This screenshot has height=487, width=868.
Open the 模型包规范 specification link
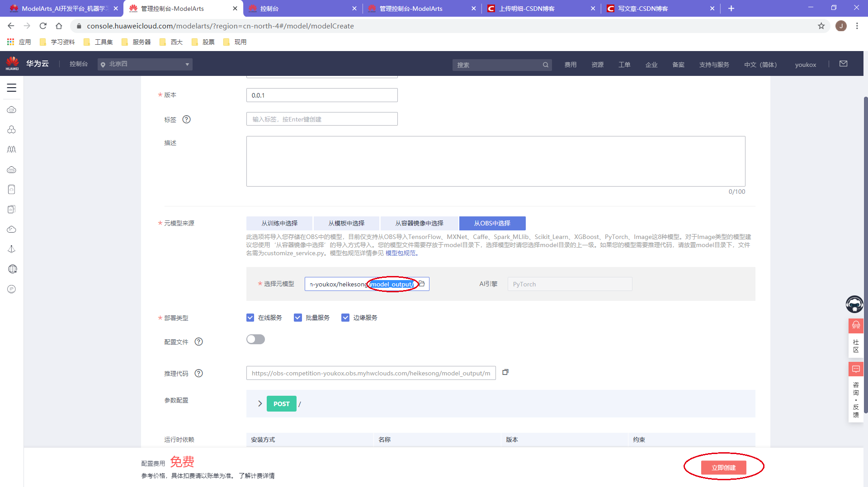tap(400, 253)
